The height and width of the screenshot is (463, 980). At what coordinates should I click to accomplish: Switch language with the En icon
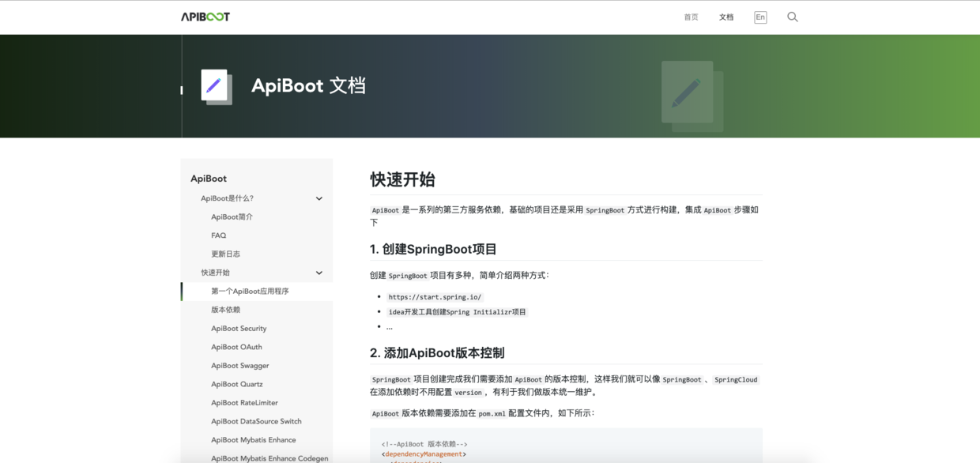tap(760, 17)
